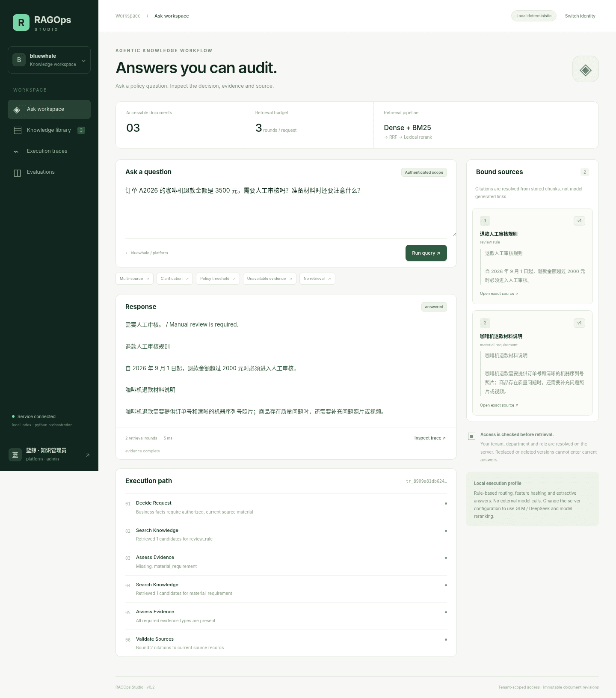Click the v1 tag on 退款人工审核规则 card
The height and width of the screenshot is (698, 616).
579,221
